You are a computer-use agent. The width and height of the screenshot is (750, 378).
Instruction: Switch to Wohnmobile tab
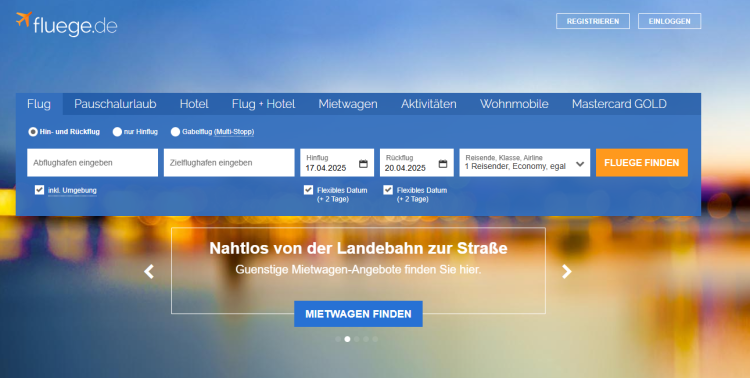click(x=514, y=104)
